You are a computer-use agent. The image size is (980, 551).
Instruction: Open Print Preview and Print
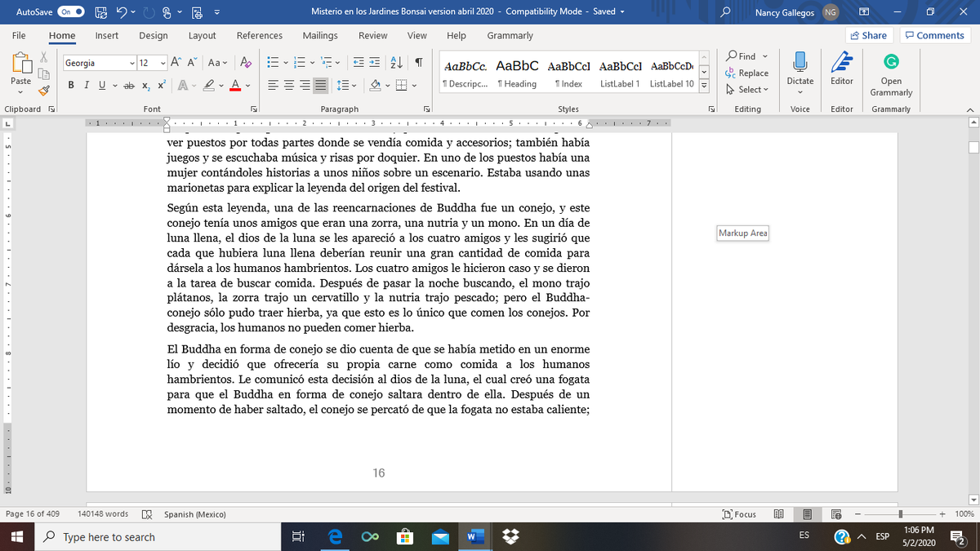pyautogui.click(x=197, y=12)
